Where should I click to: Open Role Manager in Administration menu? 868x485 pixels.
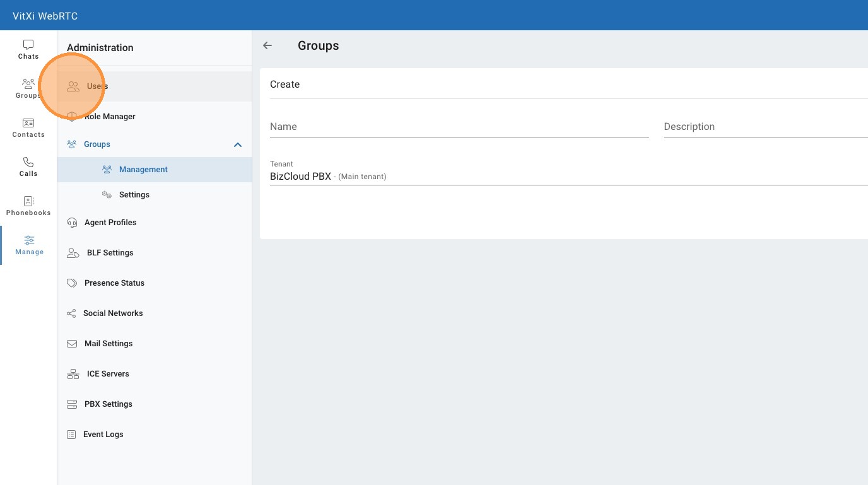[x=110, y=117]
